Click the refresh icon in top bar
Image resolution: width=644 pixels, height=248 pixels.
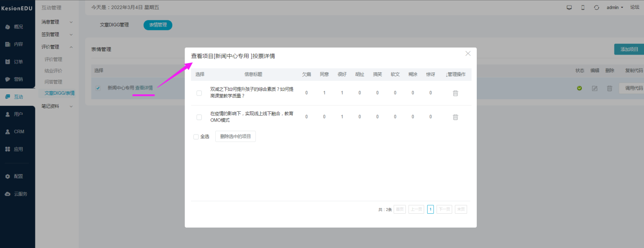pyautogui.click(x=596, y=8)
